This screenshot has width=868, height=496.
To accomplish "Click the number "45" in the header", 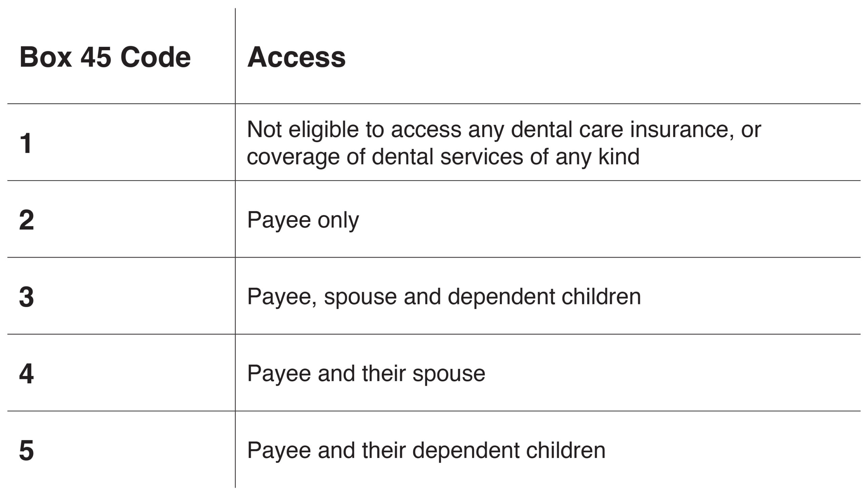I will point(96,57).
